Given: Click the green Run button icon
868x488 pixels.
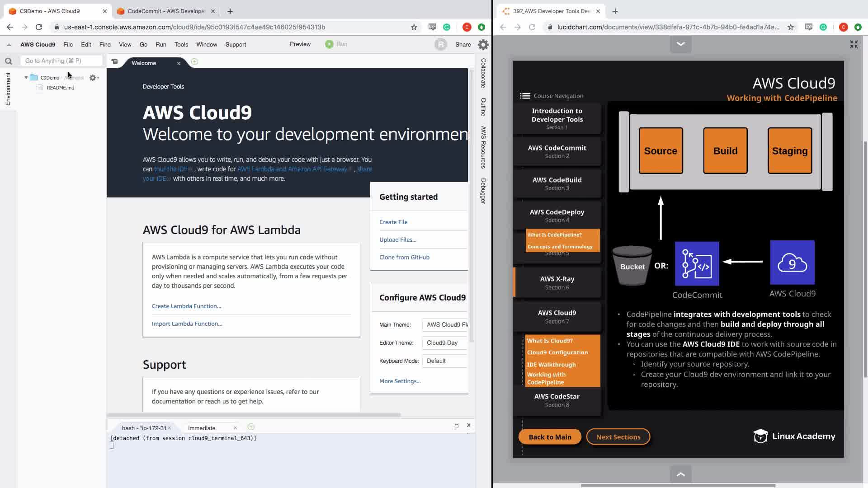Looking at the screenshot, I should click(329, 44).
